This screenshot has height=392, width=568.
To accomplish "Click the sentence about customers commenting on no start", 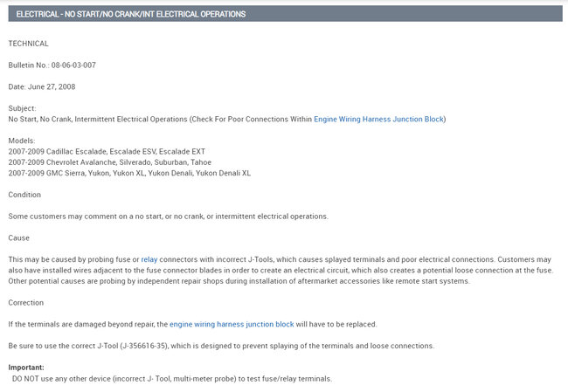I will 168,217.
